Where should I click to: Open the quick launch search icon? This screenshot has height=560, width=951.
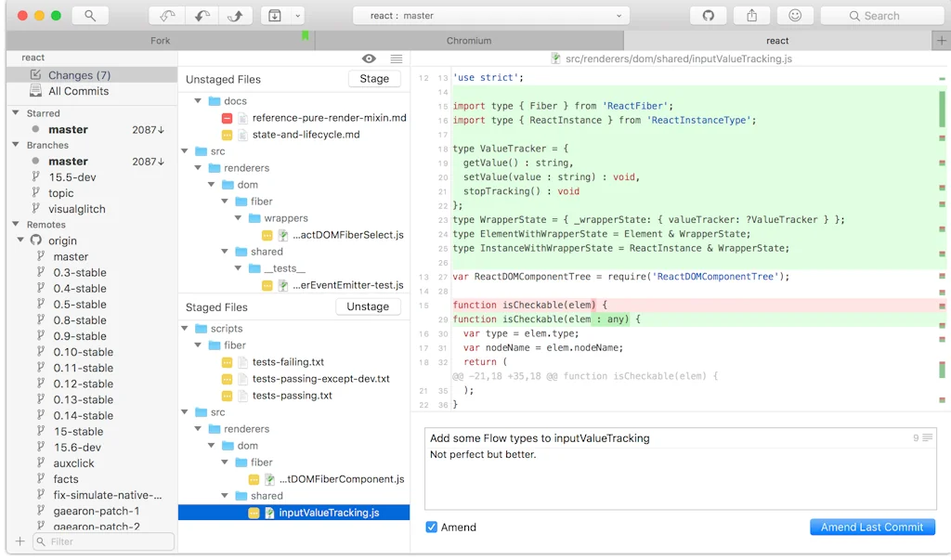click(x=90, y=15)
